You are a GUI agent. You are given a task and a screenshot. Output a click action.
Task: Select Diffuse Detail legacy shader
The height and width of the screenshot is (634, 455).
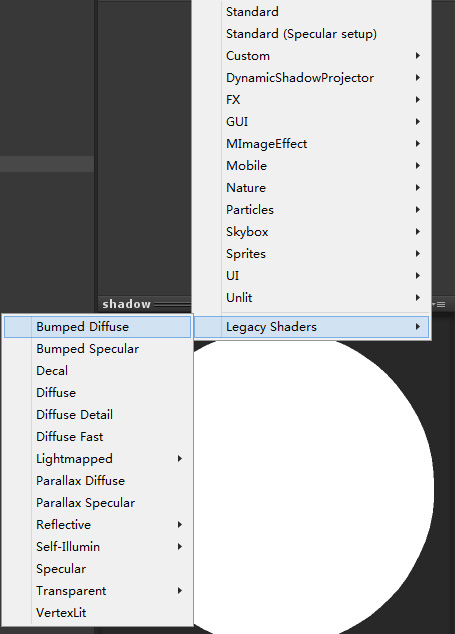97,414
